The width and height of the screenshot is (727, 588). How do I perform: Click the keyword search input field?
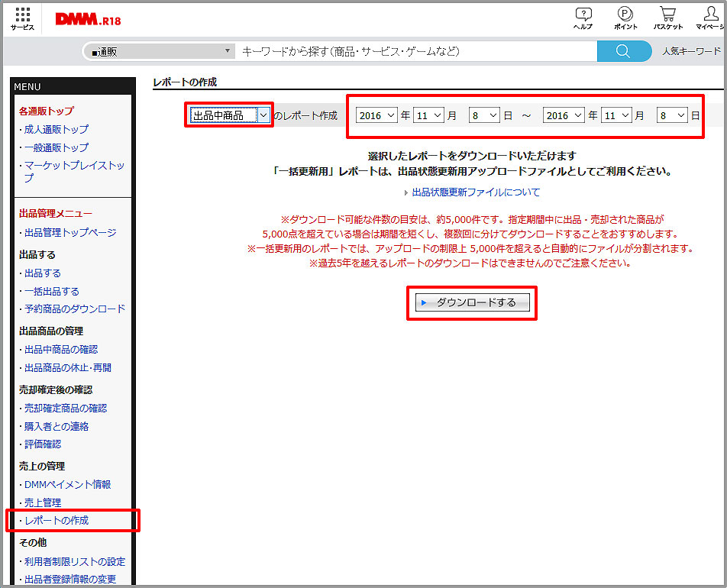tap(416, 51)
